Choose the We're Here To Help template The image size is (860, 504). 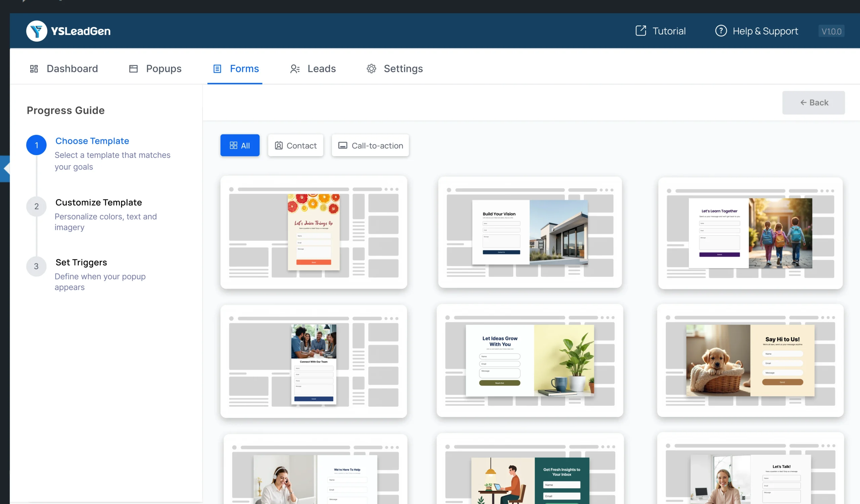coord(316,469)
